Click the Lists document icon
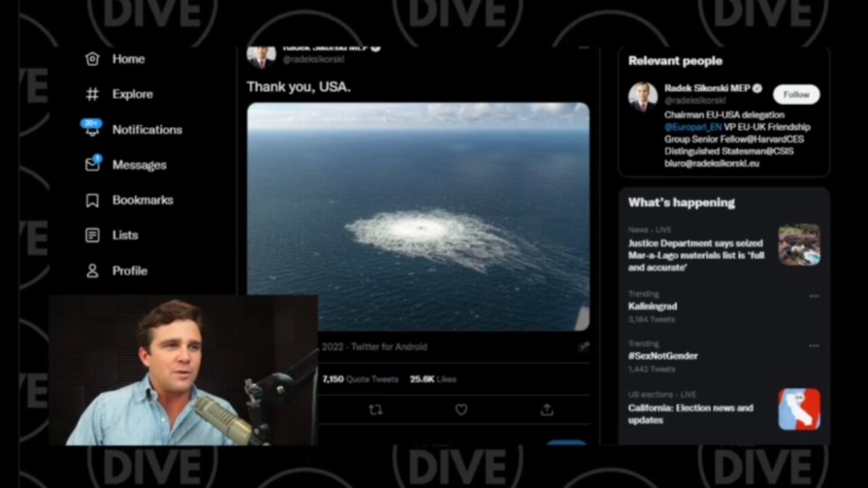Screen dimensions: 868x488 (x=92, y=235)
